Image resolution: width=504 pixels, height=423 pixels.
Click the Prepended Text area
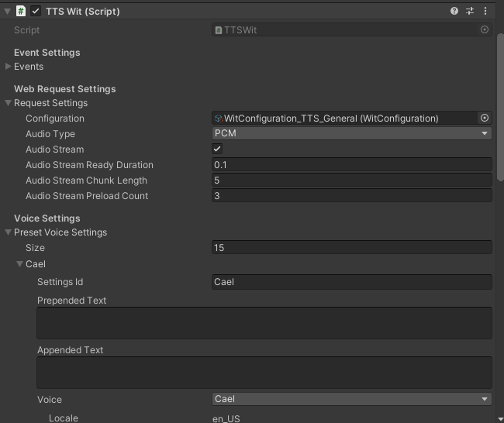click(x=264, y=323)
